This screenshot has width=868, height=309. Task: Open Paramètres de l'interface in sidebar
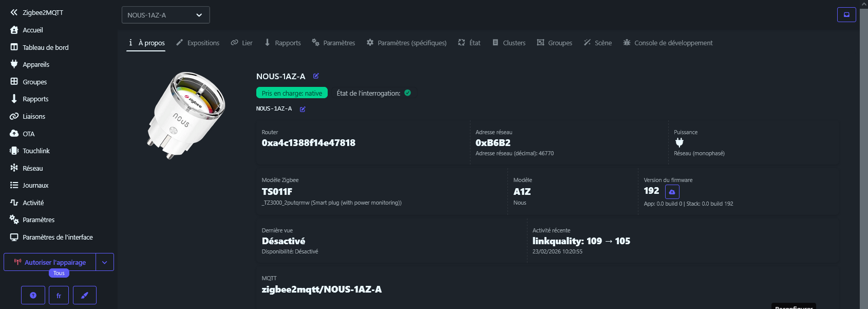click(58, 237)
